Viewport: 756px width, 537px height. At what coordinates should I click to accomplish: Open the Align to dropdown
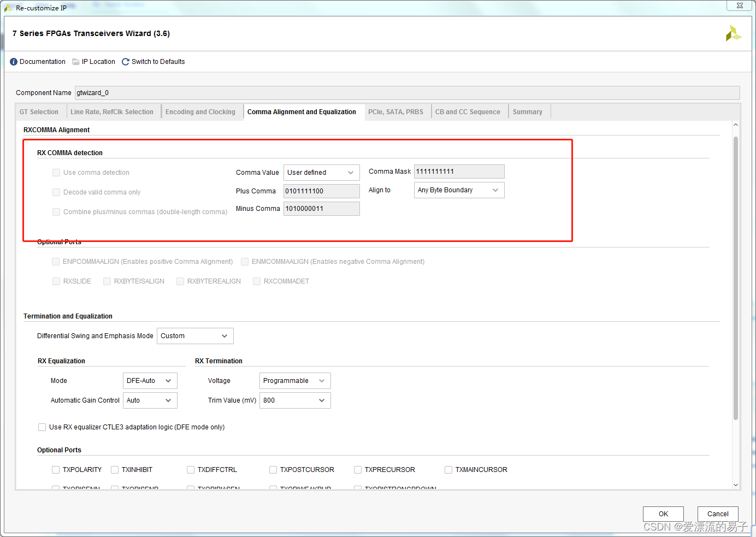point(459,190)
